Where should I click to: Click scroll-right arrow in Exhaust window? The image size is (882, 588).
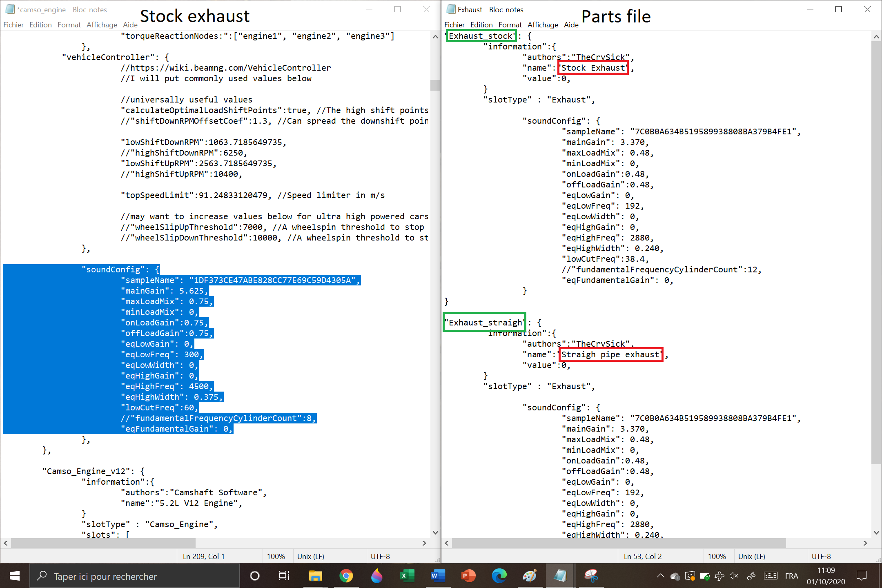(865, 543)
